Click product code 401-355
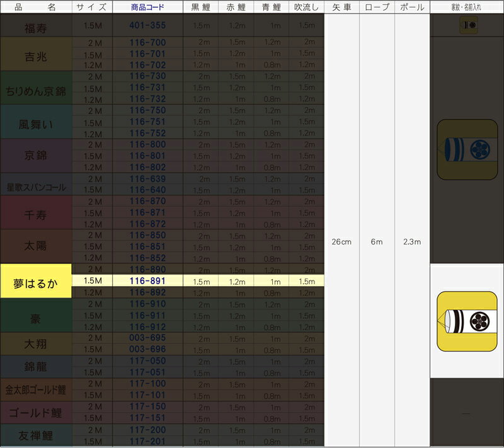 [147, 25]
